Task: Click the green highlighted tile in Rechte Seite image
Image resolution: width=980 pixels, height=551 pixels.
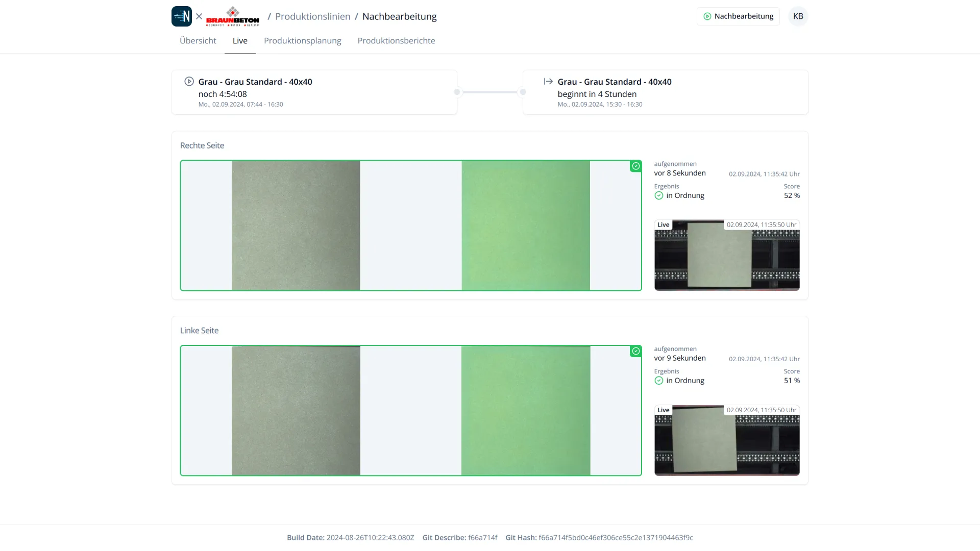Action: click(x=526, y=226)
